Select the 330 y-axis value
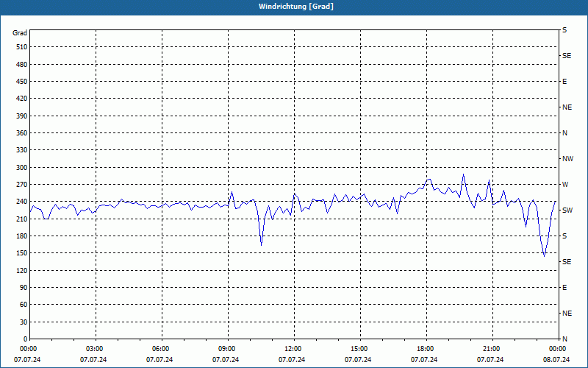This screenshot has width=588, height=368. click(22, 150)
